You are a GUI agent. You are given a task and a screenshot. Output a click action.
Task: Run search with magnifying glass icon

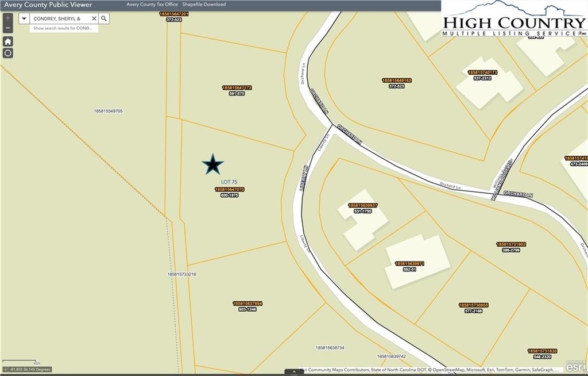click(x=104, y=18)
